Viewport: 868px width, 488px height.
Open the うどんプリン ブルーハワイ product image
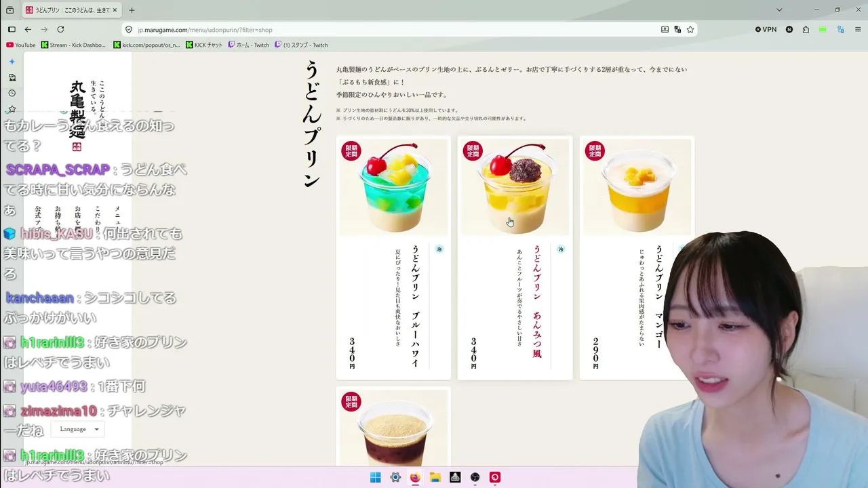coord(393,186)
